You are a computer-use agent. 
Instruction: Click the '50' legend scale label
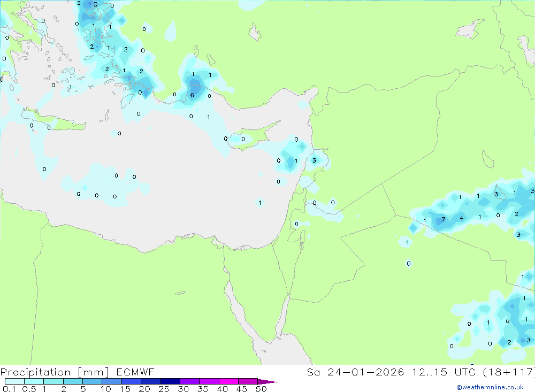[x=261, y=389]
